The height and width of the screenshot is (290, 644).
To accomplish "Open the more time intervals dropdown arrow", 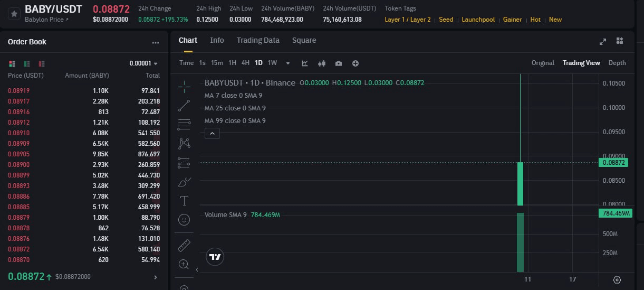I will (x=288, y=63).
